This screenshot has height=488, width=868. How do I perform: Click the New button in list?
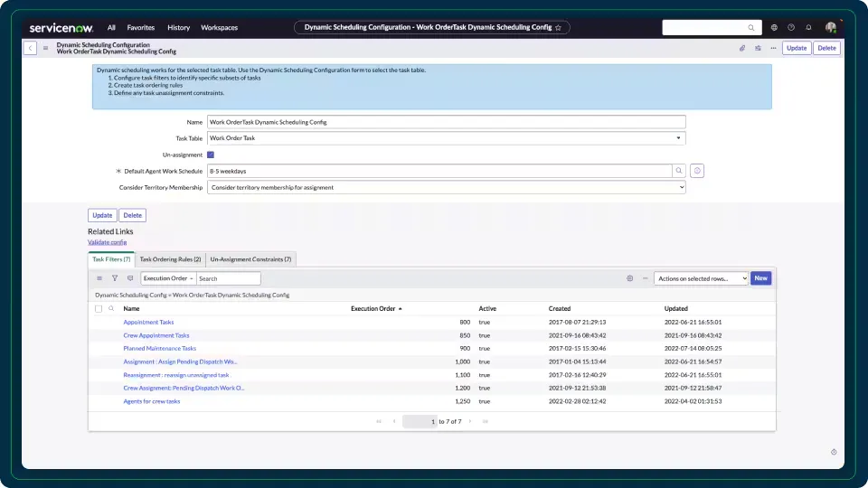click(x=760, y=278)
